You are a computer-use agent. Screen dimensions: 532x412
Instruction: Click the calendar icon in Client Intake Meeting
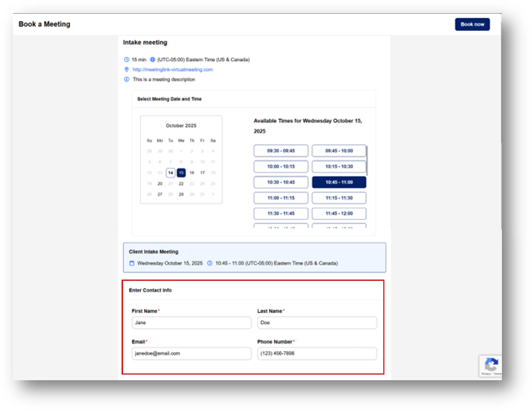132,263
